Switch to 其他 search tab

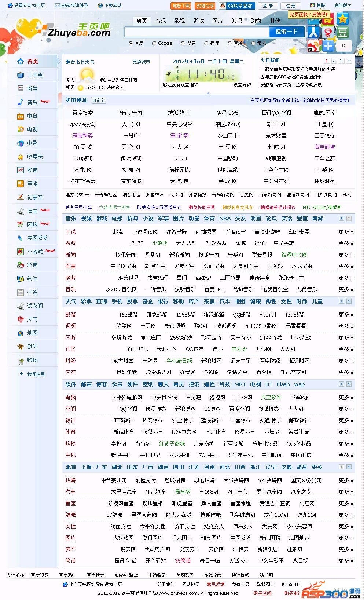275,21
